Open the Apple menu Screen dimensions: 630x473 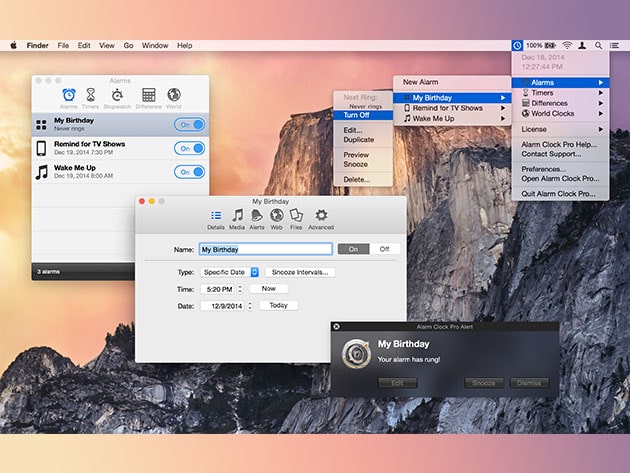tap(13, 45)
